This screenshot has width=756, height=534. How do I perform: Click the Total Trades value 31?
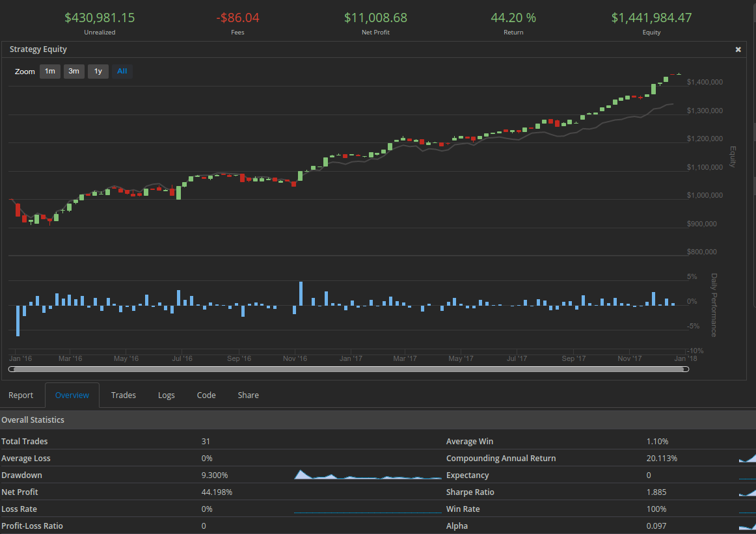tap(206, 442)
